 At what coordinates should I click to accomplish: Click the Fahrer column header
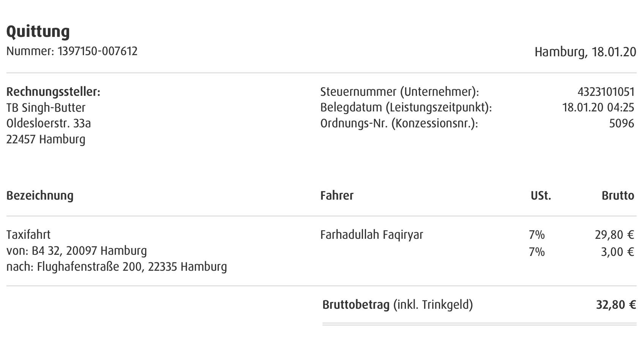[x=337, y=195]
